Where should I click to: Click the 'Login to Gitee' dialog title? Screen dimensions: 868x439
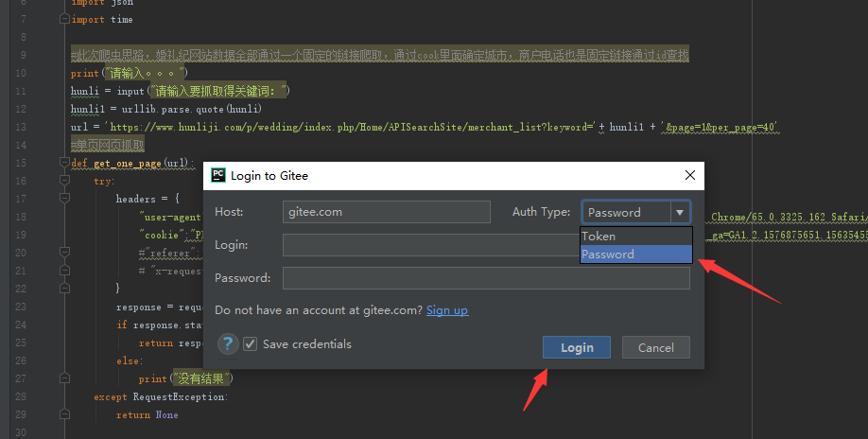click(x=269, y=175)
